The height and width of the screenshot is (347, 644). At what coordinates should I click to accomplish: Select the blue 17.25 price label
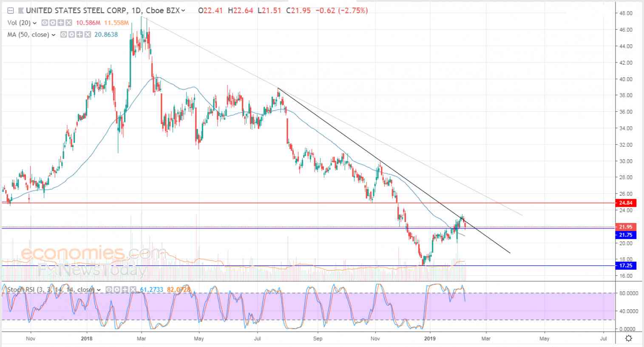pyautogui.click(x=625, y=265)
